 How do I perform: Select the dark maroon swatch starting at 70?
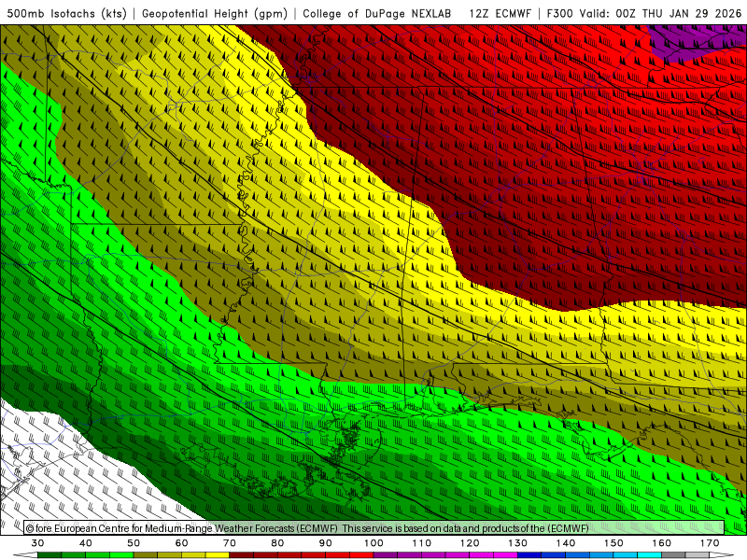(x=242, y=555)
